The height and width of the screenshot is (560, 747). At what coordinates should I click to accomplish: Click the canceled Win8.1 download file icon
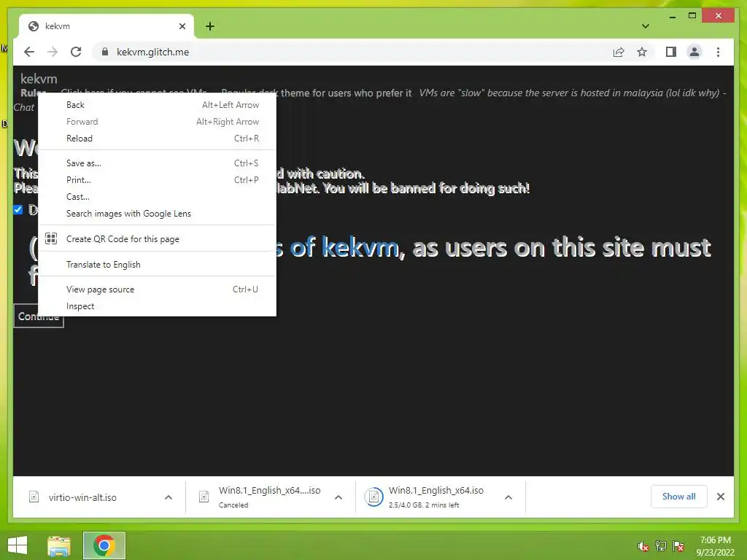[204, 497]
